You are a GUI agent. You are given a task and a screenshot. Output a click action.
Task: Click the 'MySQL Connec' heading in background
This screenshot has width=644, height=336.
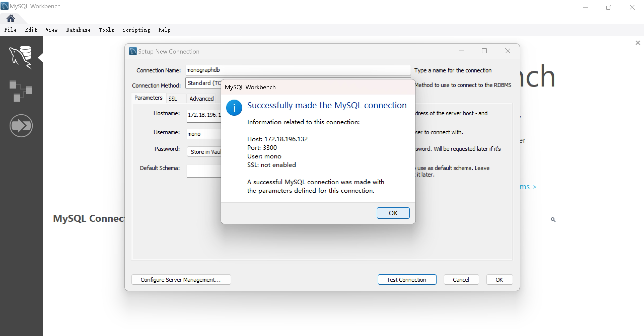89,218
